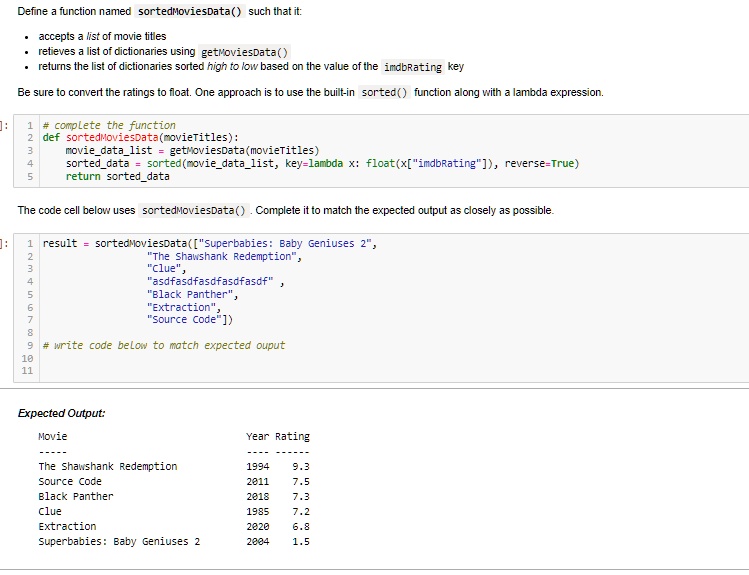The width and height of the screenshot is (749, 575).
Task: Click the 'return sorted_data' line
Action: pos(118,176)
